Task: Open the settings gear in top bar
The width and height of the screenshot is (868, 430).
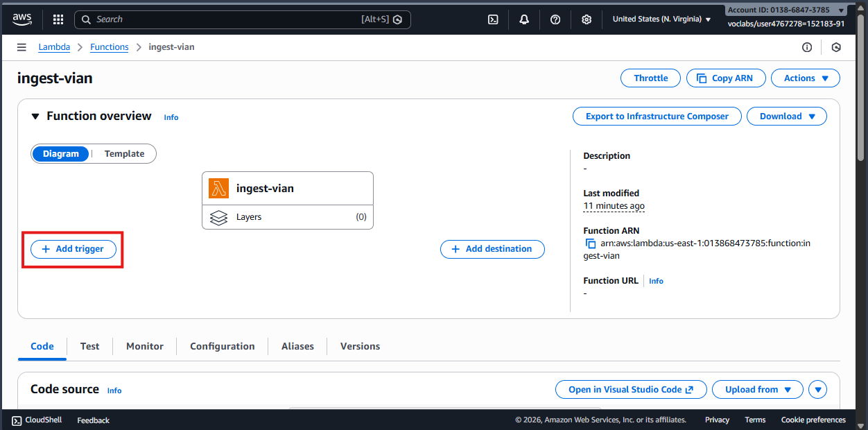Action: 587,19
